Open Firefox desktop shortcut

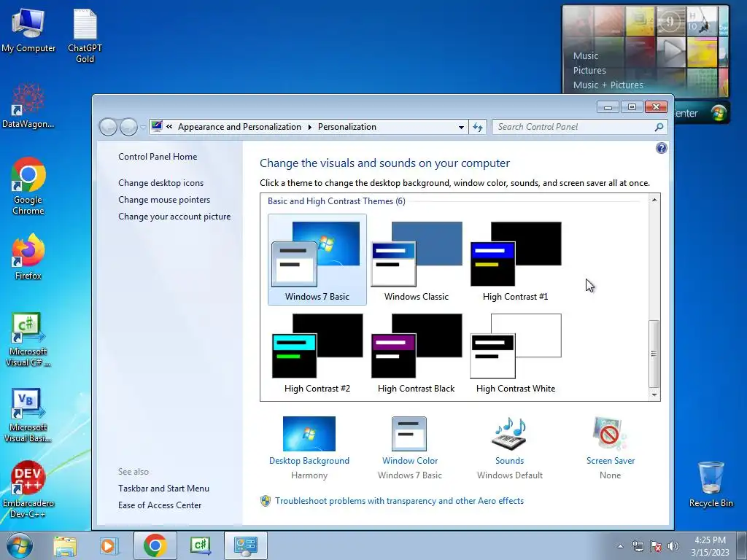pyautogui.click(x=28, y=256)
